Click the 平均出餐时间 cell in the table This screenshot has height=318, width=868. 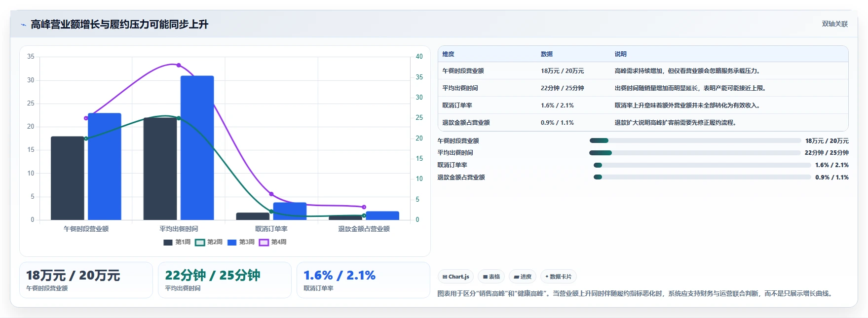pos(460,88)
